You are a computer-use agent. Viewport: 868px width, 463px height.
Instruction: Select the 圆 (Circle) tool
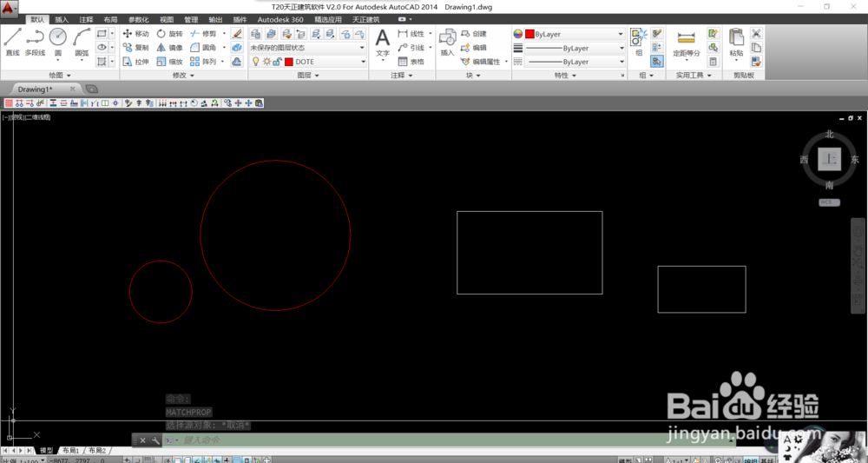coord(57,42)
